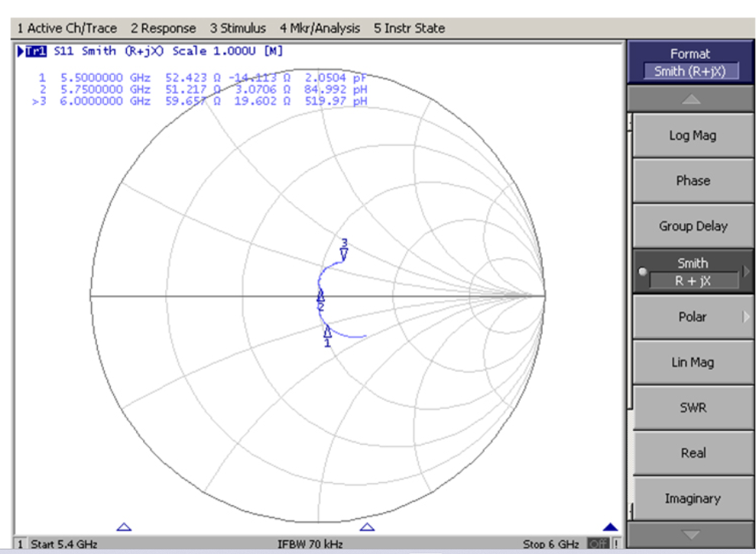
Task: Click the active trace arrow beside Tr1
Action: click(x=20, y=51)
